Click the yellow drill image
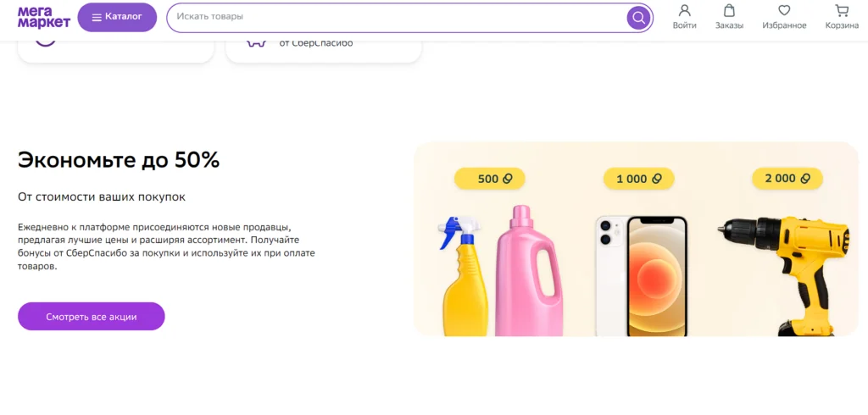 tap(785, 271)
